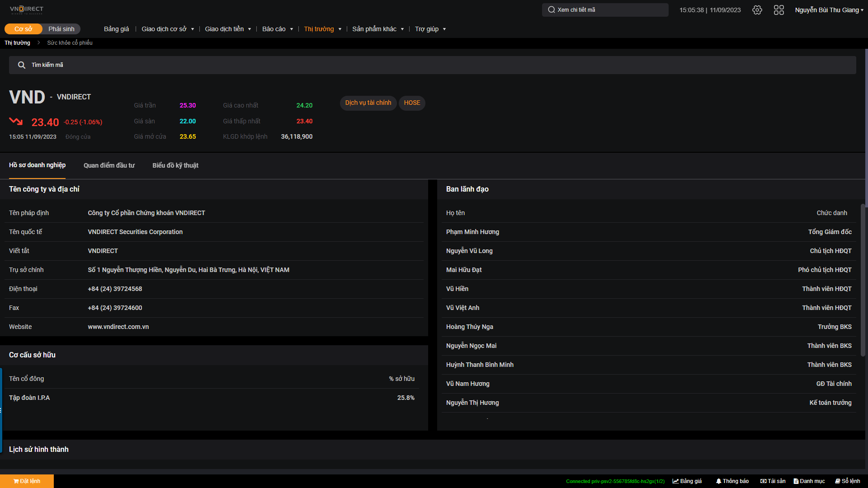Click the VNDIRECT logo

[x=27, y=9]
